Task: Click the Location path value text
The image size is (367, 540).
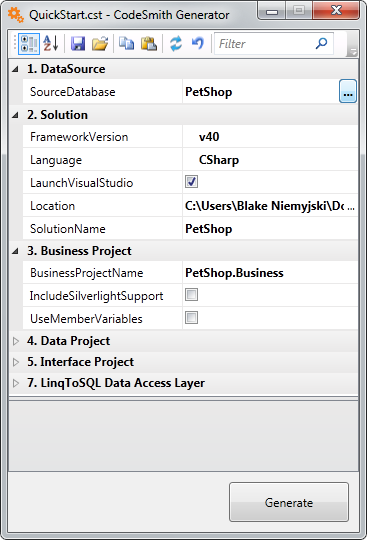Action: tap(264, 206)
